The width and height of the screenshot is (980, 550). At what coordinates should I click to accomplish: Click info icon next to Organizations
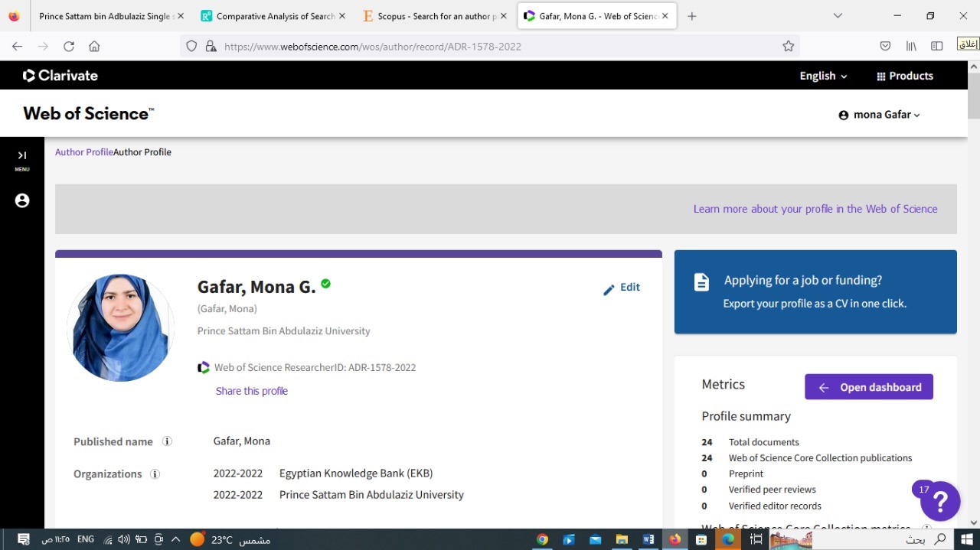pyautogui.click(x=155, y=474)
